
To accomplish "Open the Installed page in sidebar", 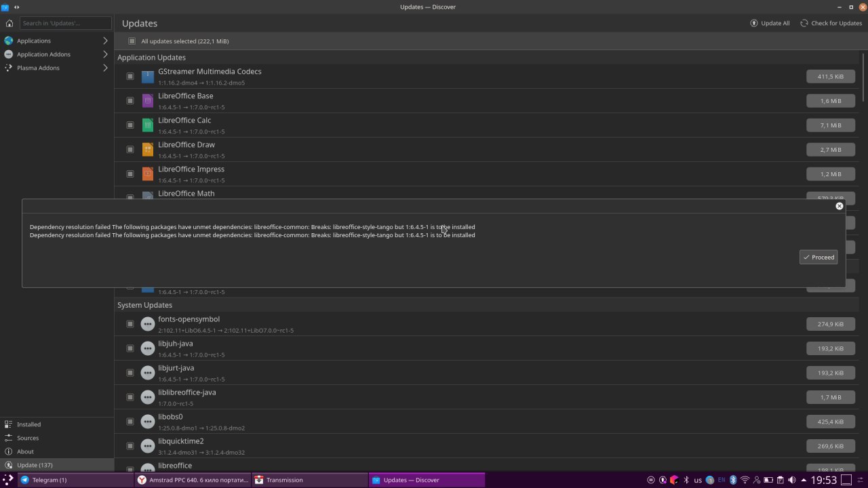I will coord(57,424).
